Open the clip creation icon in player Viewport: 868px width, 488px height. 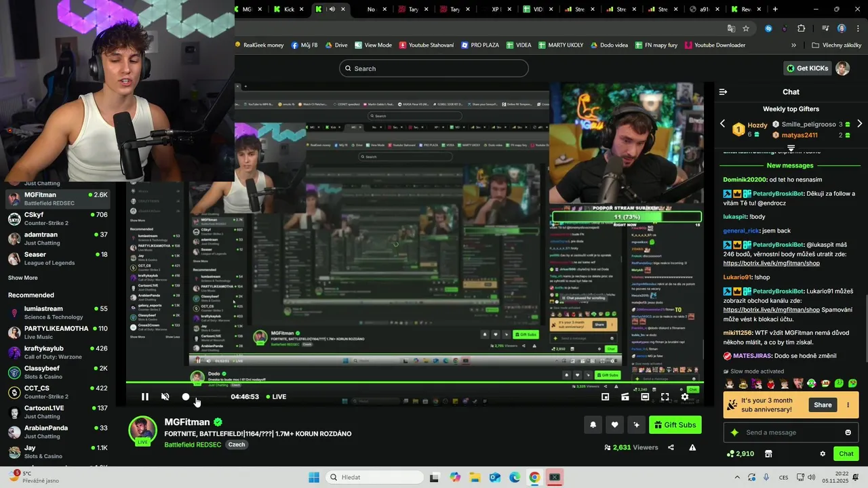625,396
